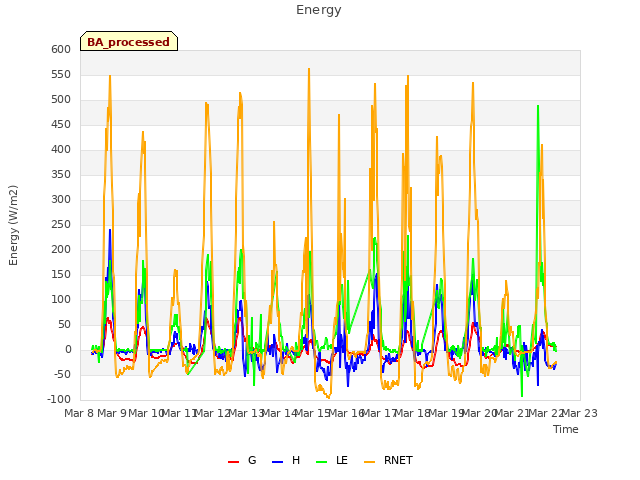
Task: Click the -50 y-axis tick label
Action: 62,374
